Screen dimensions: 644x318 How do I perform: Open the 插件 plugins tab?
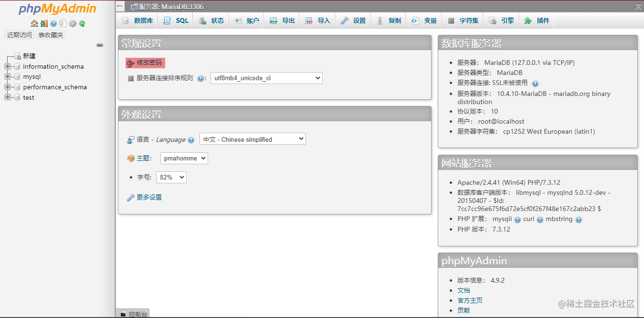click(537, 21)
